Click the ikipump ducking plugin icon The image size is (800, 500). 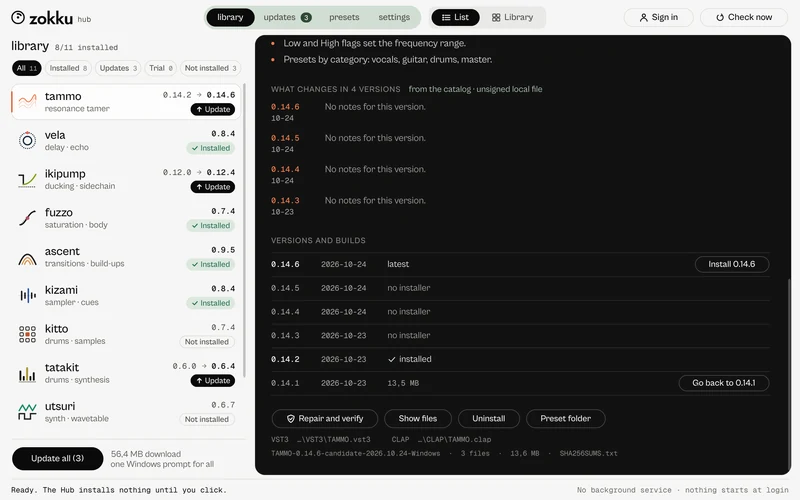click(27, 179)
